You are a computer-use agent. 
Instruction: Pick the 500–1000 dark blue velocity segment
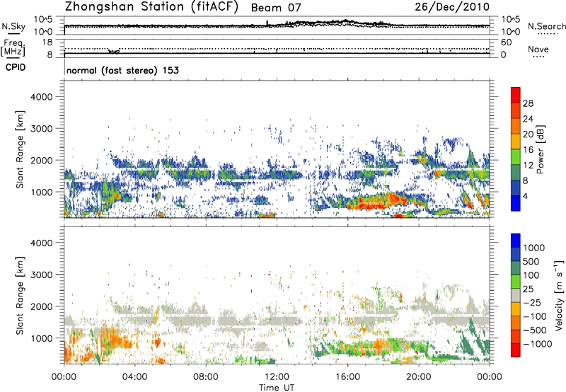[516, 254]
